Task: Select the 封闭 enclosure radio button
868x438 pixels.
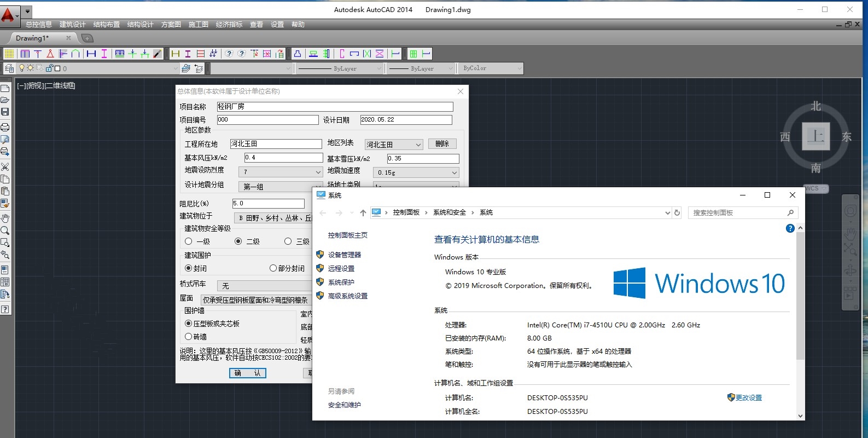Action: (188, 268)
